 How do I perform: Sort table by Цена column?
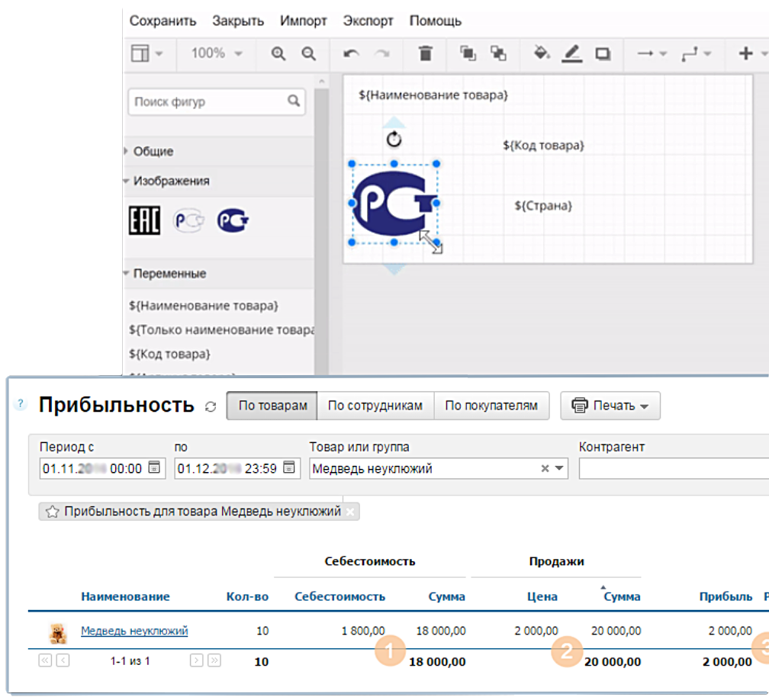(542, 596)
